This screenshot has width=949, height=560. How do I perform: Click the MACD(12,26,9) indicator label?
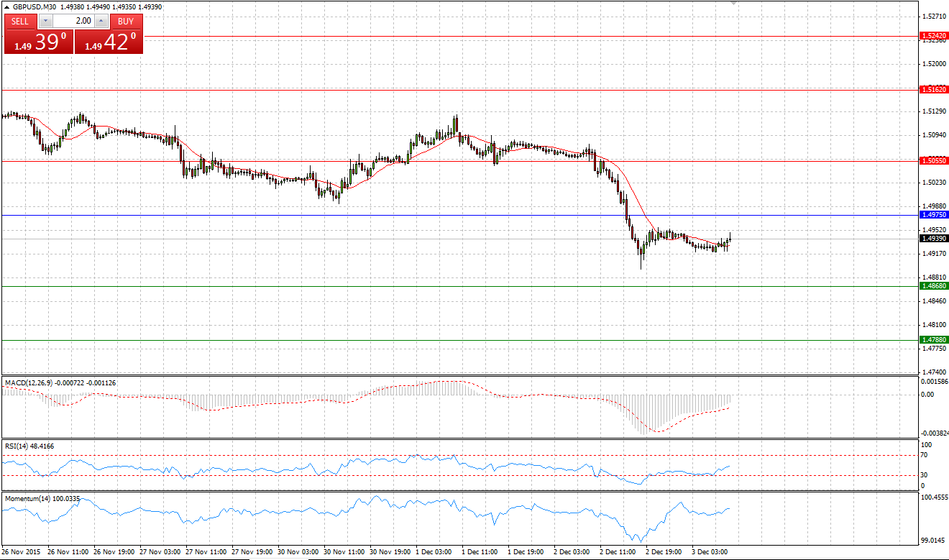pos(29,383)
